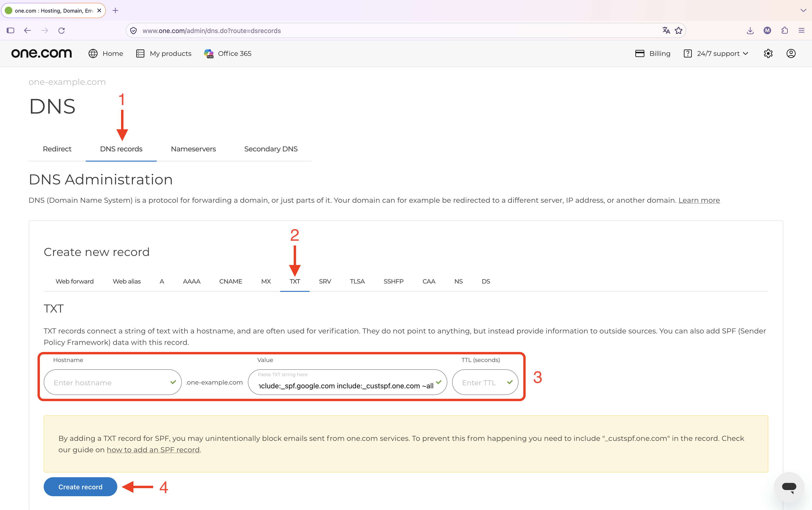Expand the 24/7 support dropdown

[x=716, y=54]
